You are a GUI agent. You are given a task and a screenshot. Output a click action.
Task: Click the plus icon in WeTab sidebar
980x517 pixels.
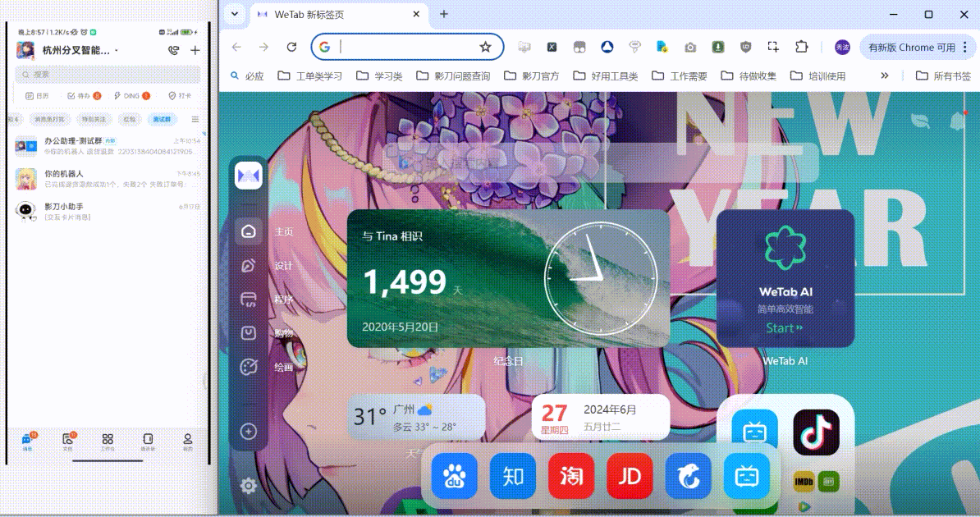pos(248,431)
